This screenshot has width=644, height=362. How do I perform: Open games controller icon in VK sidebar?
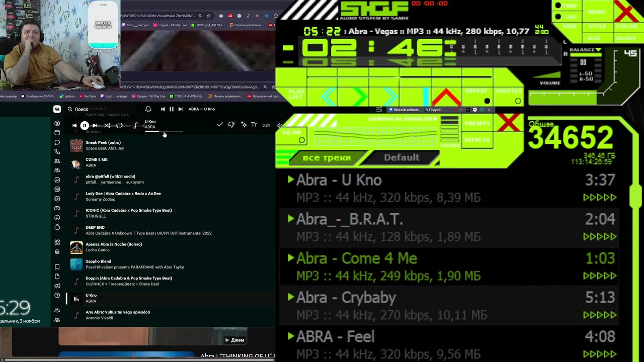(57, 208)
